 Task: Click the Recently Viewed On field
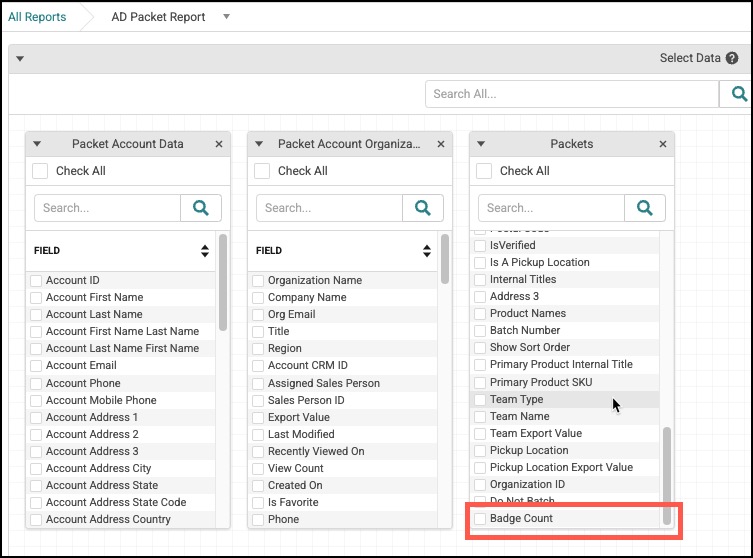tap(343, 451)
